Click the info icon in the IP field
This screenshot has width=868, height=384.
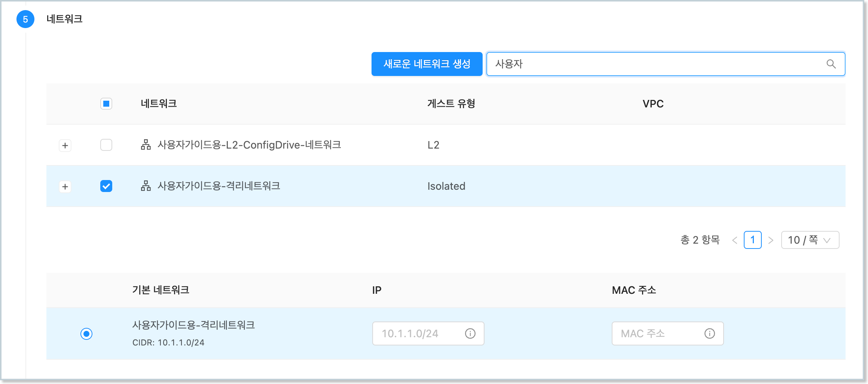[470, 333]
